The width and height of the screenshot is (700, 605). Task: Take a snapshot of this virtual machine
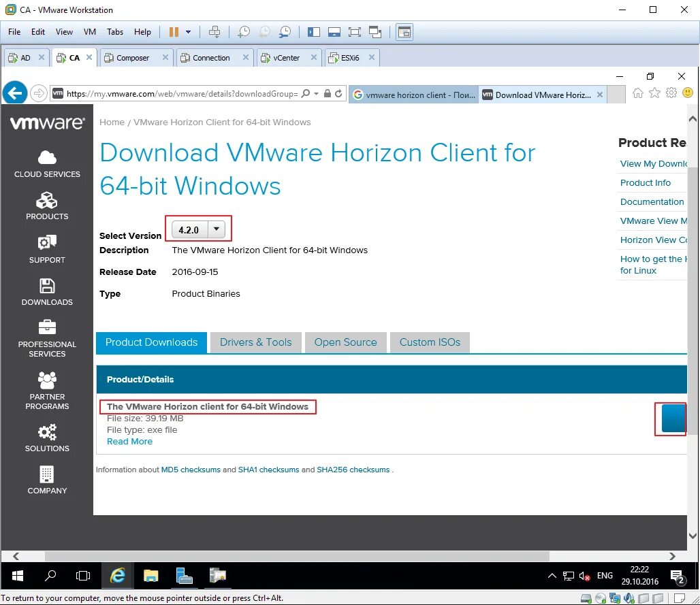(244, 31)
